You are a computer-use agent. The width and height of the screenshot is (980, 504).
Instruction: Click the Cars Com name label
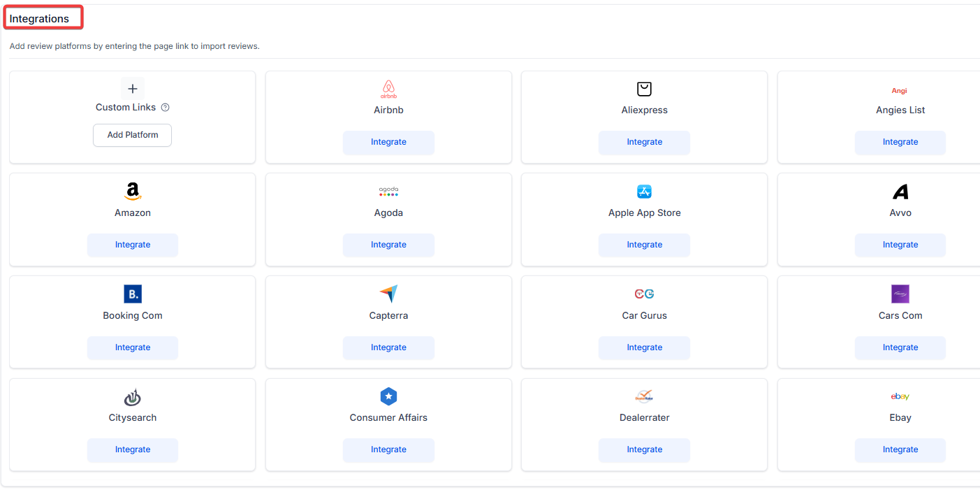coord(900,315)
